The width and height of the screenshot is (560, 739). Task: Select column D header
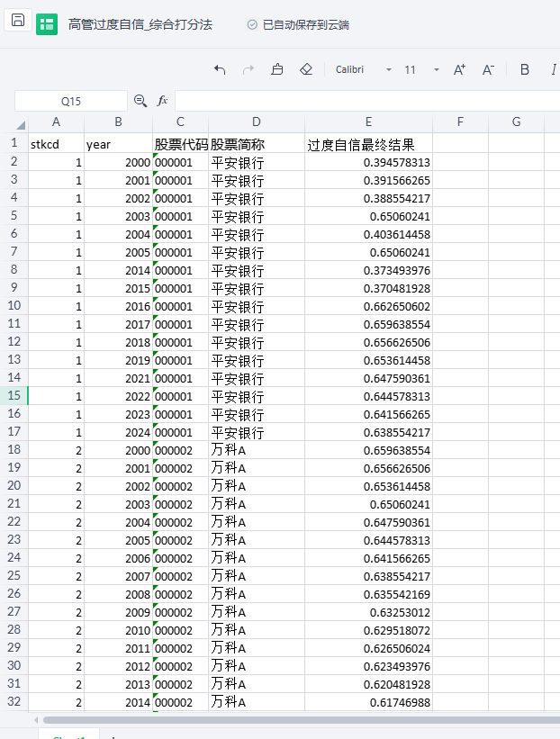257,122
